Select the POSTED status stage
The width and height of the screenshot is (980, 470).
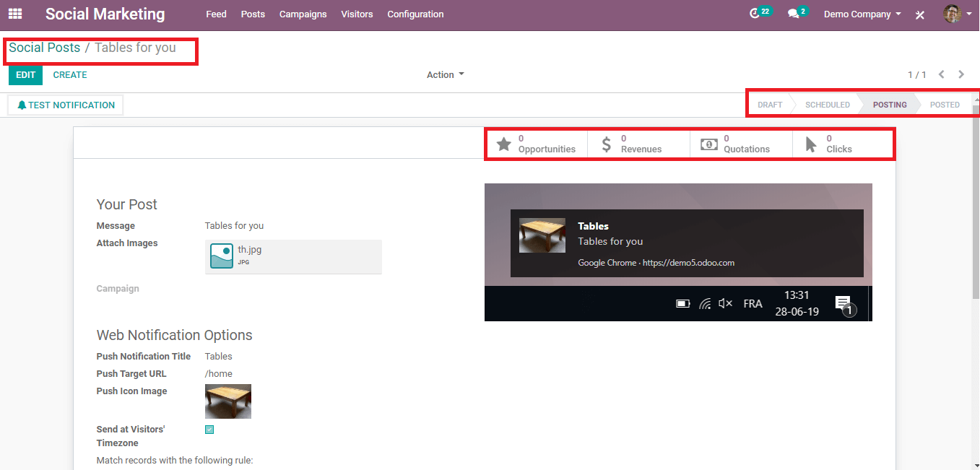pyautogui.click(x=945, y=105)
